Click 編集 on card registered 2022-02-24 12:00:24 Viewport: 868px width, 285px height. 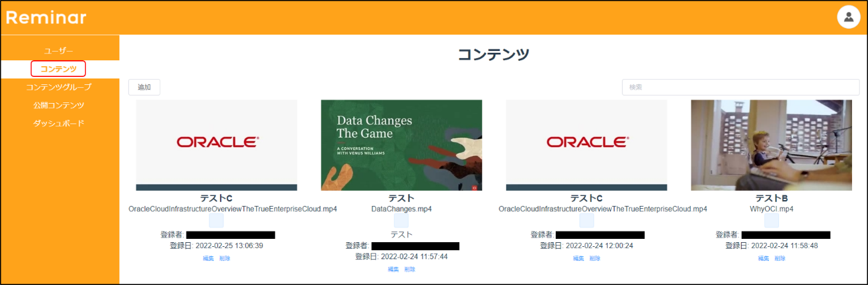(578, 258)
